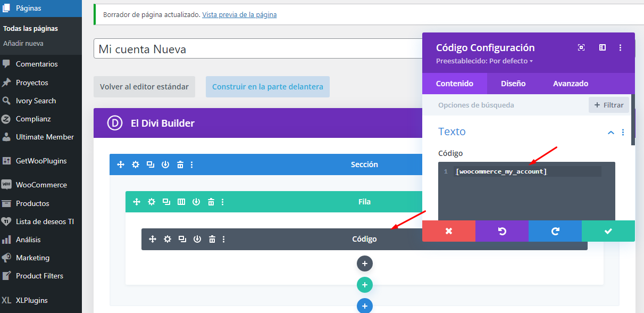Switch to Contenido tab
The width and height of the screenshot is (644, 313).
(x=455, y=84)
